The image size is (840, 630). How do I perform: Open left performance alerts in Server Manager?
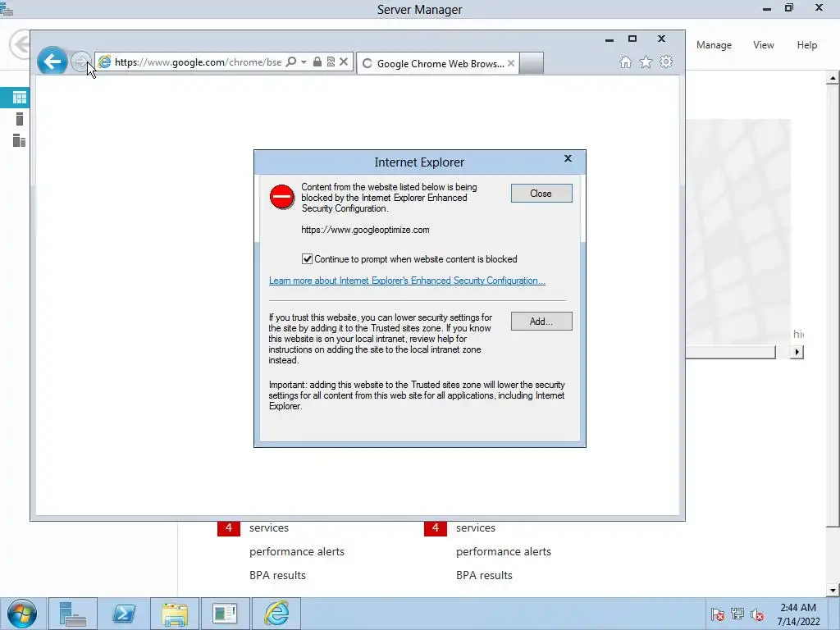point(297,552)
